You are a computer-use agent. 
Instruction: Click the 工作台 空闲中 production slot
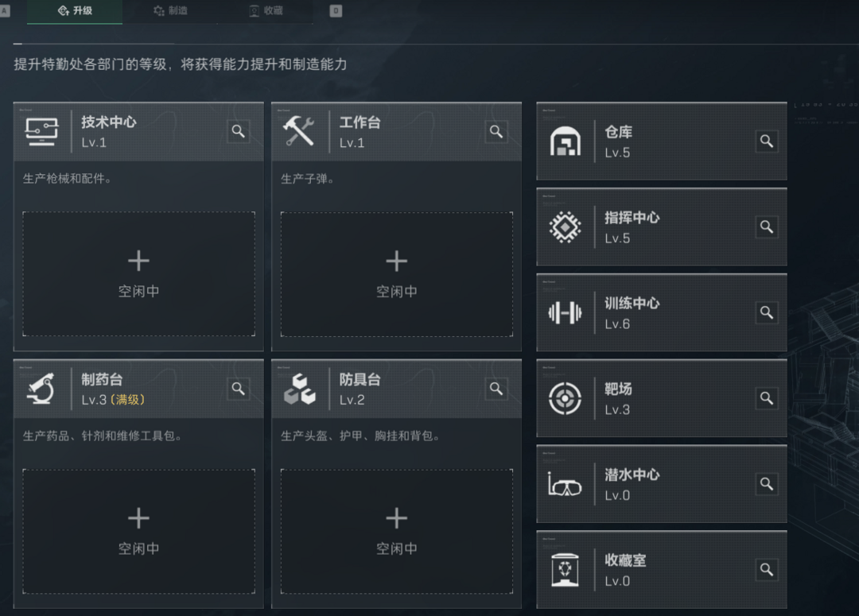point(397,273)
